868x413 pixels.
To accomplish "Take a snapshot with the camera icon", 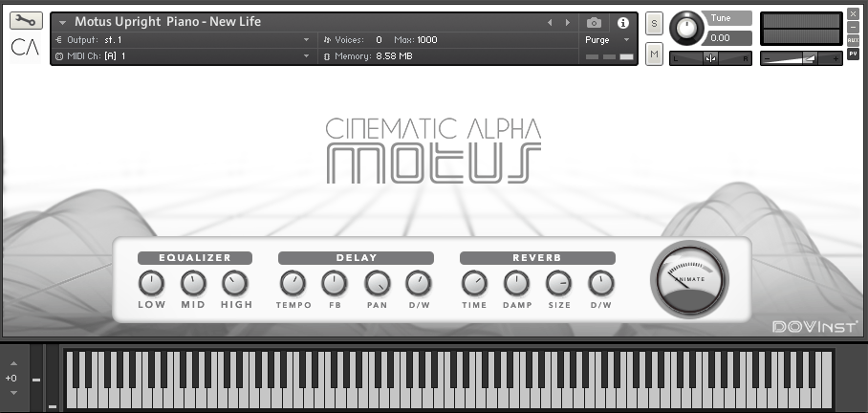I will click(x=594, y=23).
